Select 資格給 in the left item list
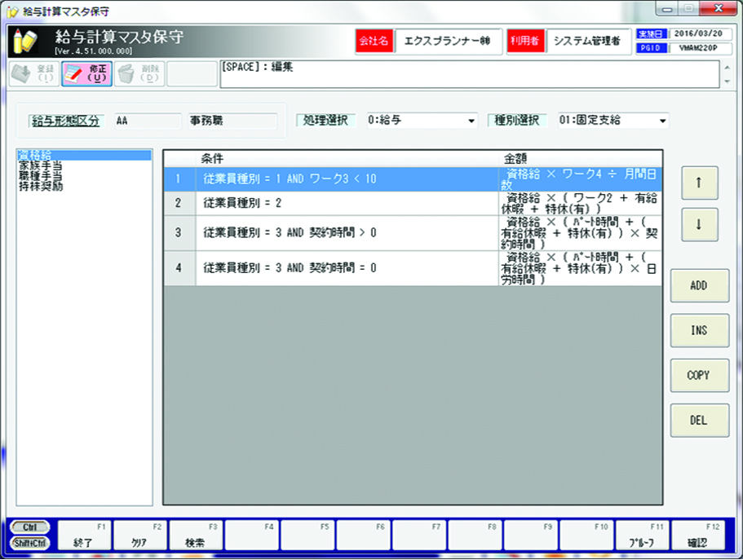Viewport: 743px width, 560px height. pyautogui.click(x=35, y=155)
